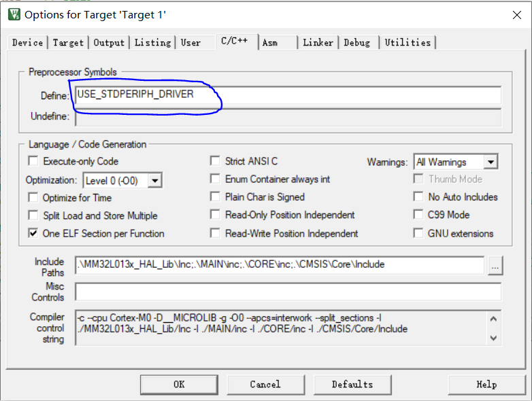Open the Debug tab
The image size is (532, 401).
(x=357, y=42)
